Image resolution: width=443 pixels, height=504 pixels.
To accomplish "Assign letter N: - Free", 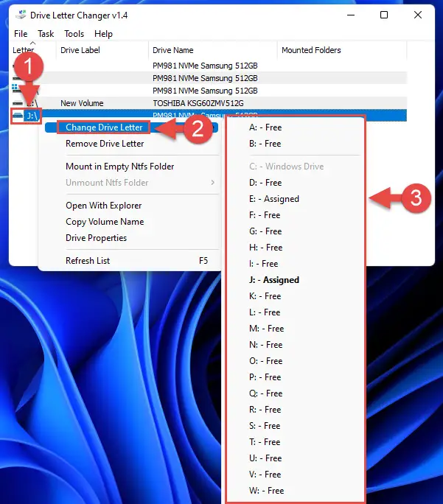I will pos(265,345).
